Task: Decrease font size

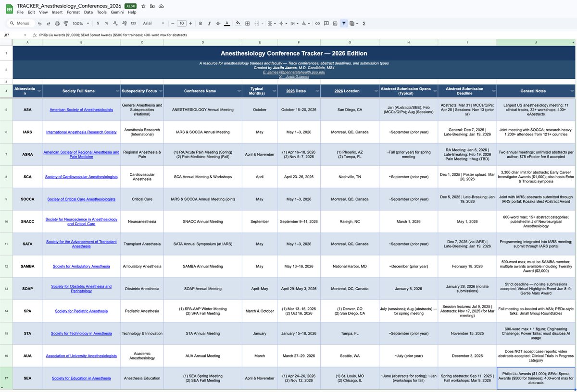Action: pos(172,23)
